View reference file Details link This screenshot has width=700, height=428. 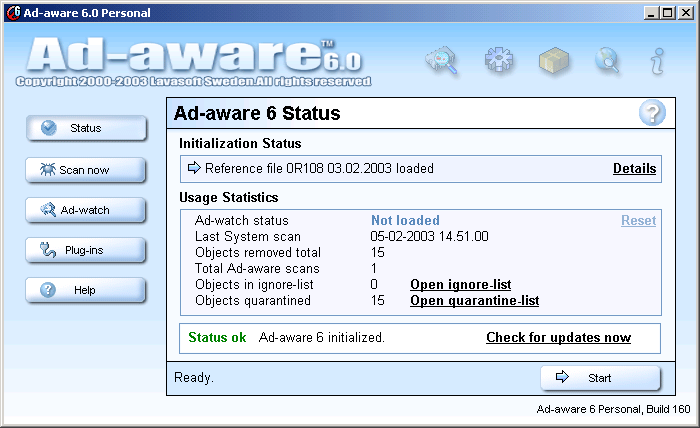[x=634, y=168]
